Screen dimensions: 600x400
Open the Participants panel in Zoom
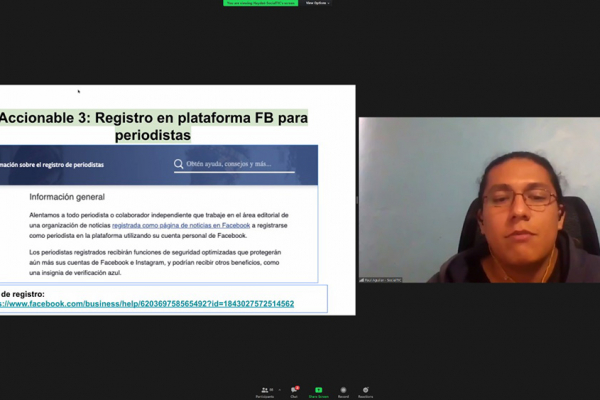point(265,392)
